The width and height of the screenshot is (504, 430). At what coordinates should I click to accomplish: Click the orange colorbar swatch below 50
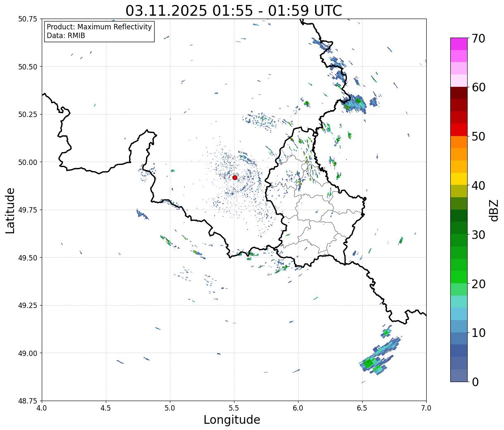click(x=459, y=142)
